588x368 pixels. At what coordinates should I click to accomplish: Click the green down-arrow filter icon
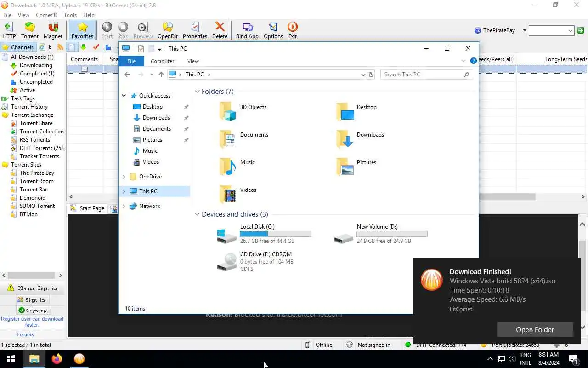click(83, 47)
